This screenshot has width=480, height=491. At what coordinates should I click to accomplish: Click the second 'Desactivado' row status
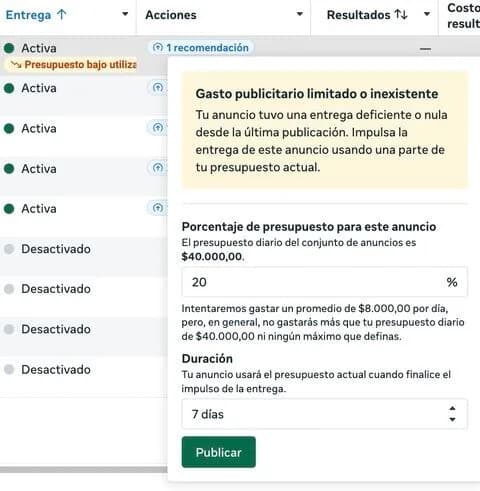56,289
